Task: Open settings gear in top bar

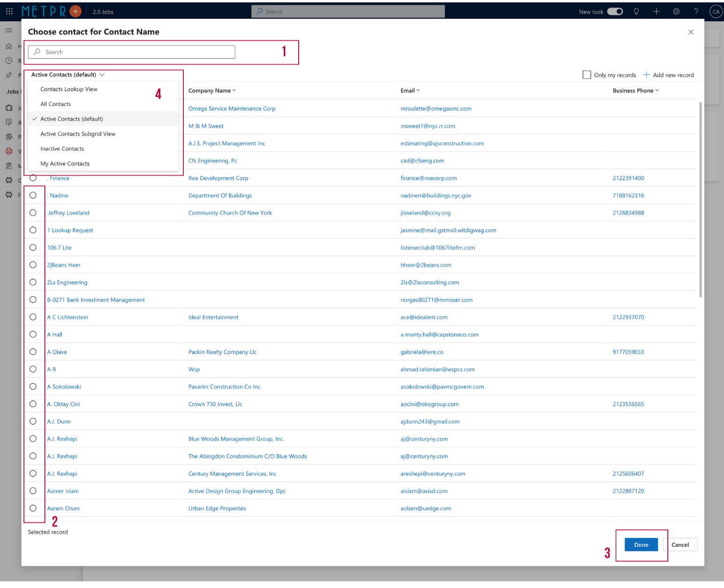Action: click(676, 12)
